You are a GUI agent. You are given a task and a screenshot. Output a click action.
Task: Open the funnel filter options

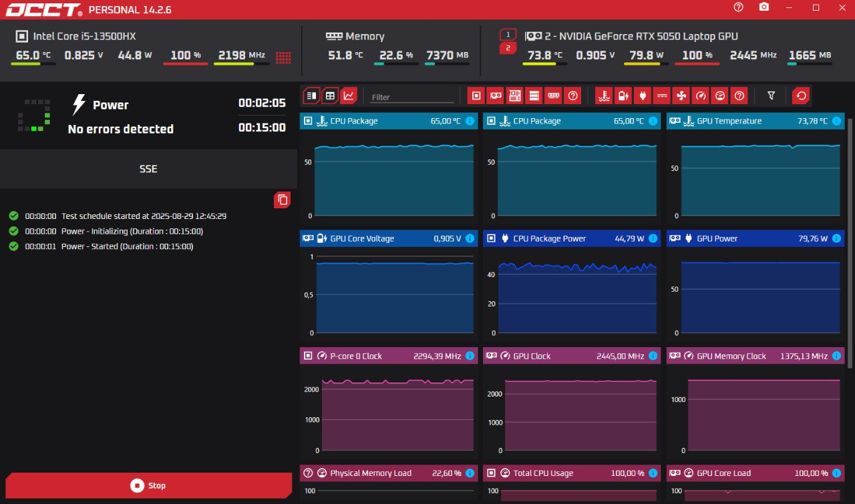click(771, 96)
